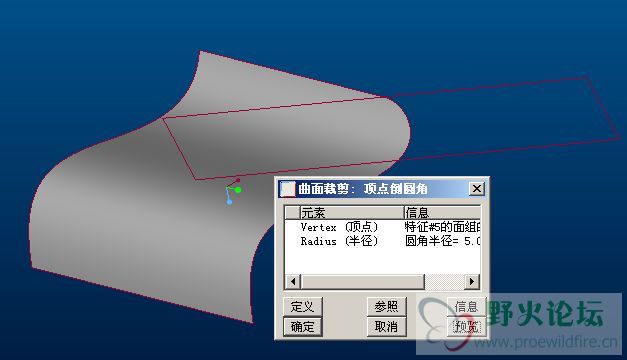Click the coordinate system triad on surface
This screenshot has width=627, height=360.
[233, 192]
